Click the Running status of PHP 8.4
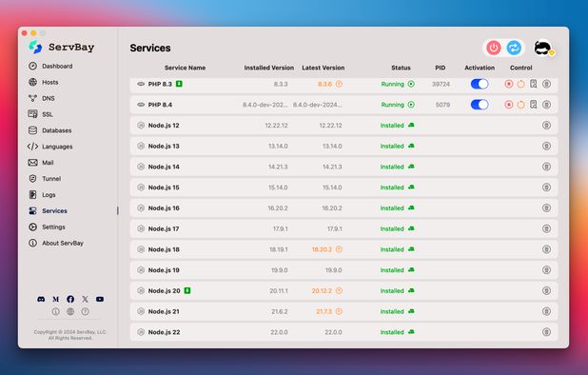Viewport: 588px width, 375px height. coord(398,105)
